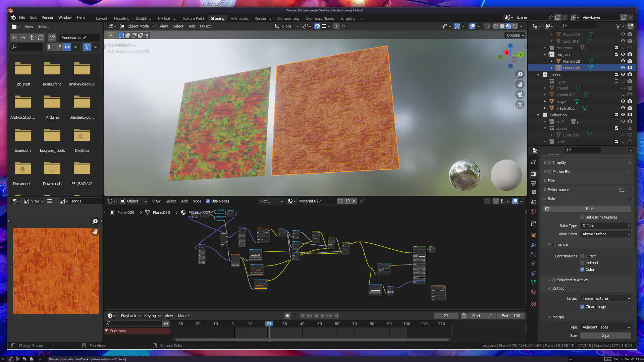This screenshot has height=362, width=644.
Task: Hide Plane.028 in the outliner
Action: [623, 61]
